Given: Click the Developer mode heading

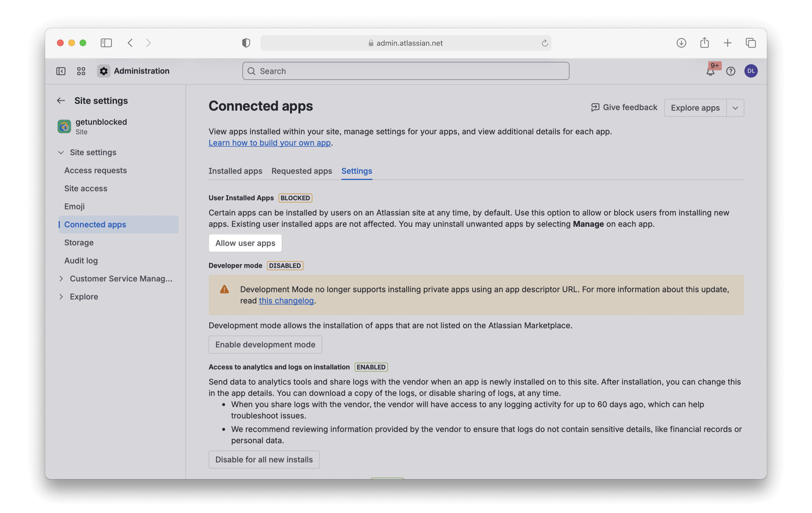Looking at the screenshot, I should pyautogui.click(x=235, y=266).
